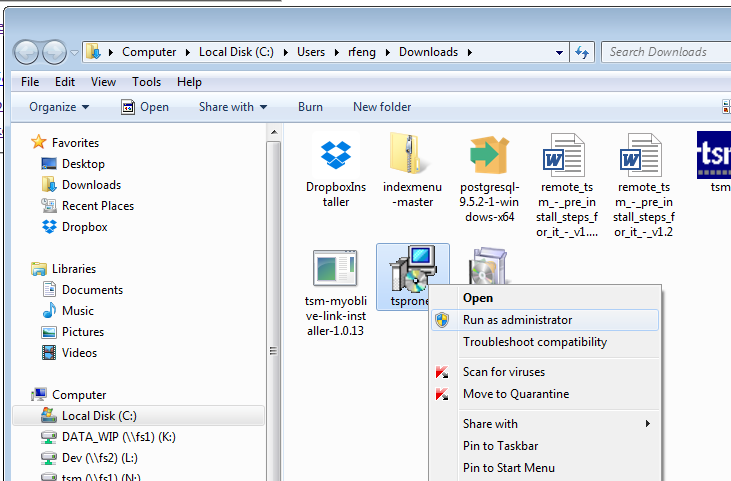Open the Tools menu
The image size is (731, 481).
(146, 82)
